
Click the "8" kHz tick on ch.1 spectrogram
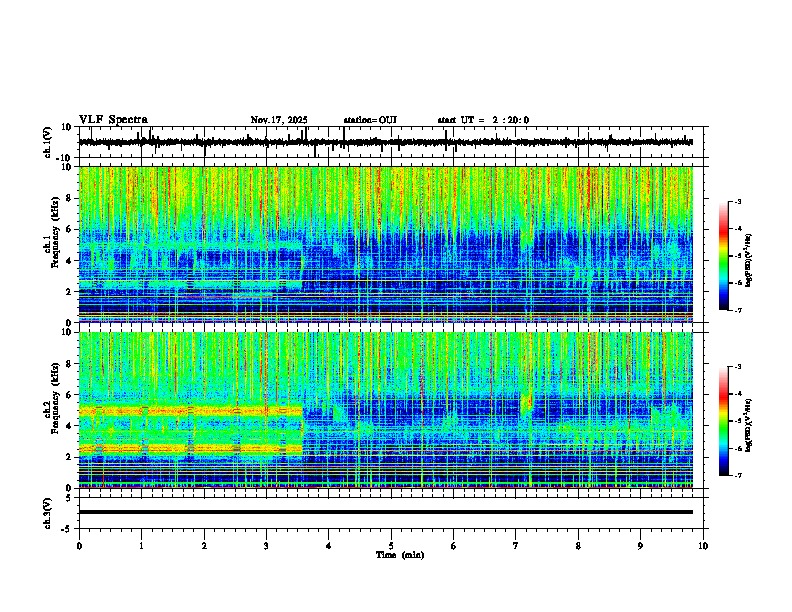(x=70, y=198)
